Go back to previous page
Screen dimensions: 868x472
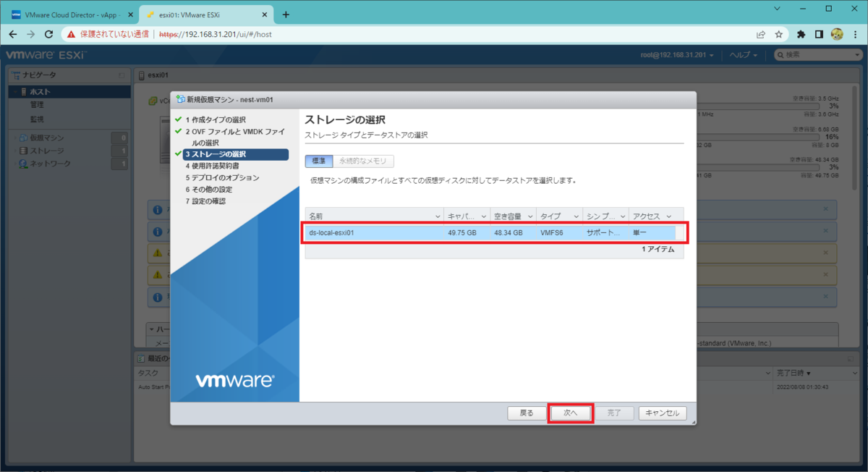[x=13, y=34]
